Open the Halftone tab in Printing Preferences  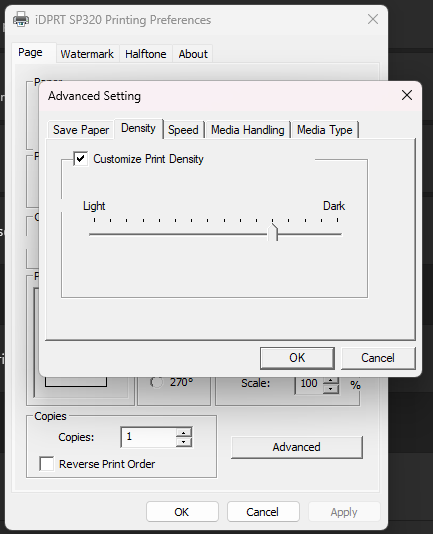[x=146, y=54]
